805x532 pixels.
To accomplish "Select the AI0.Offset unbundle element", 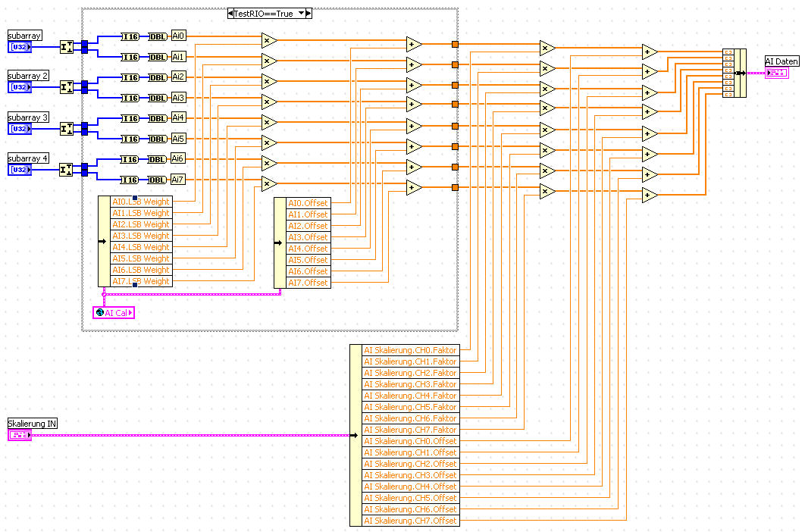I will (x=308, y=203).
